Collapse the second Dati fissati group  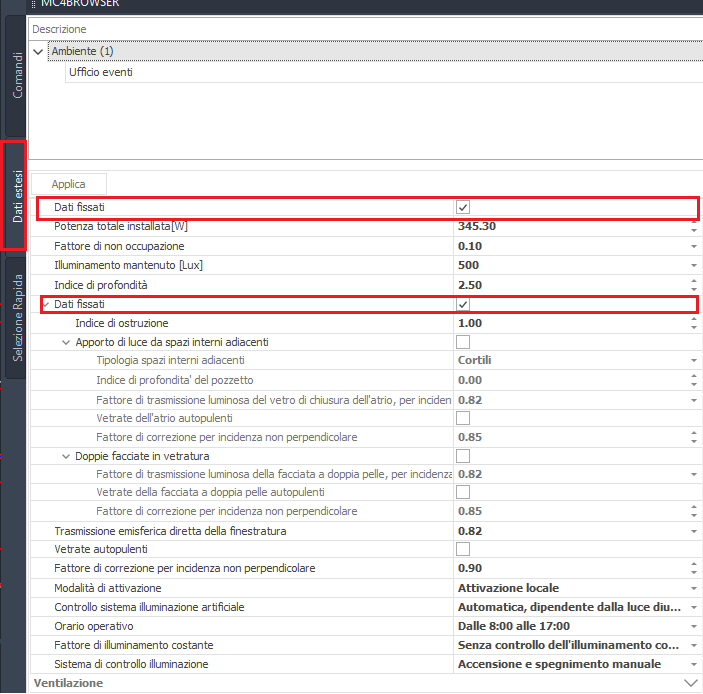click(x=46, y=304)
